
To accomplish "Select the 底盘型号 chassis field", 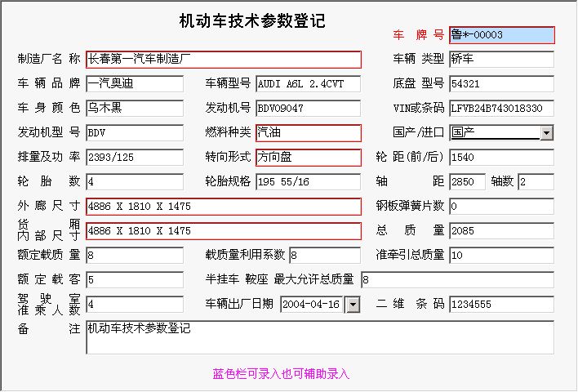I will (x=500, y=84).
